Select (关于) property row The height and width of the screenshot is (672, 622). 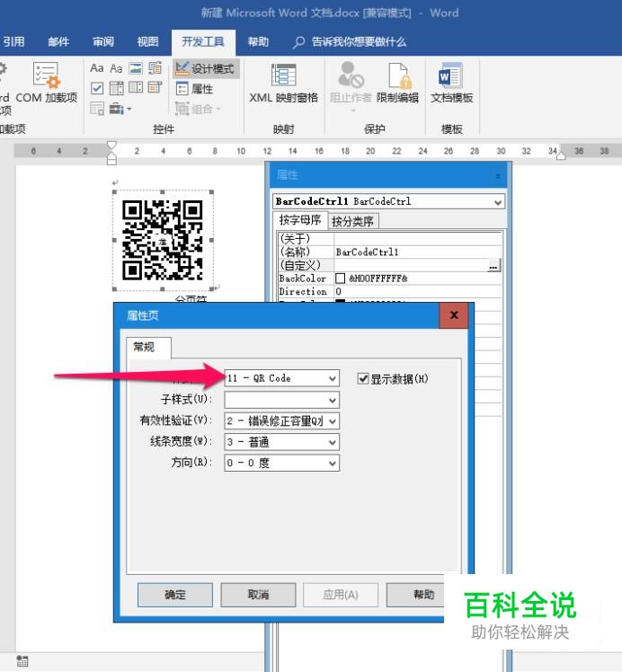[x=390, y=239]
